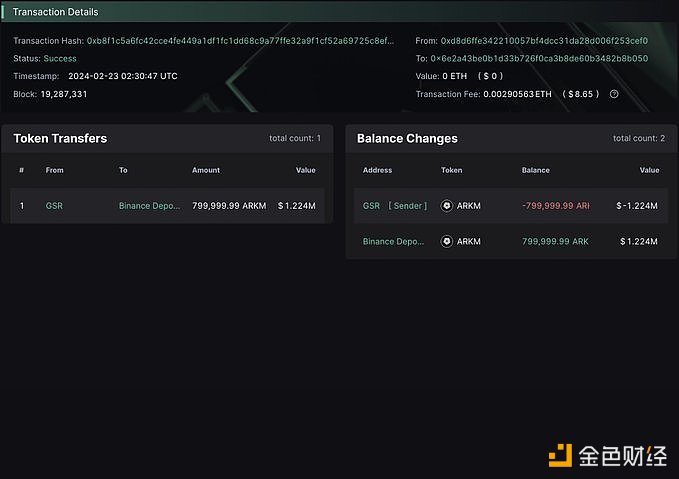Click the To column header in Token Transfers
The height and width of the screenshot is (479, 679).
123,170
